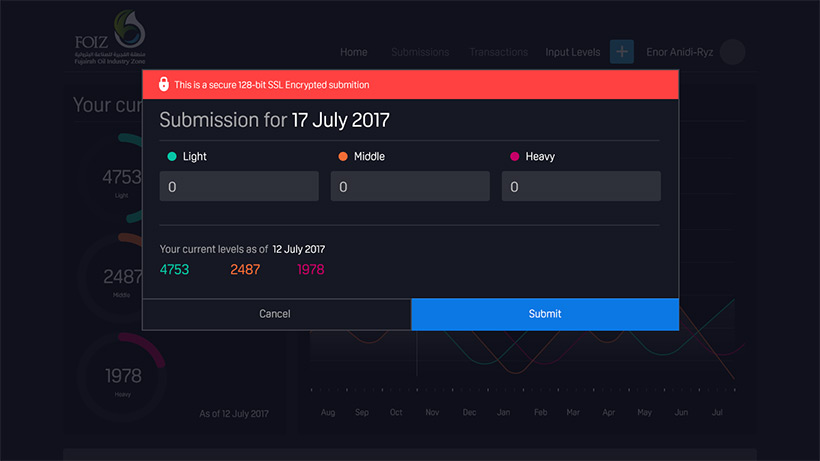Go to the Home menu item
820x461 pixels.
tap(354, 52)
